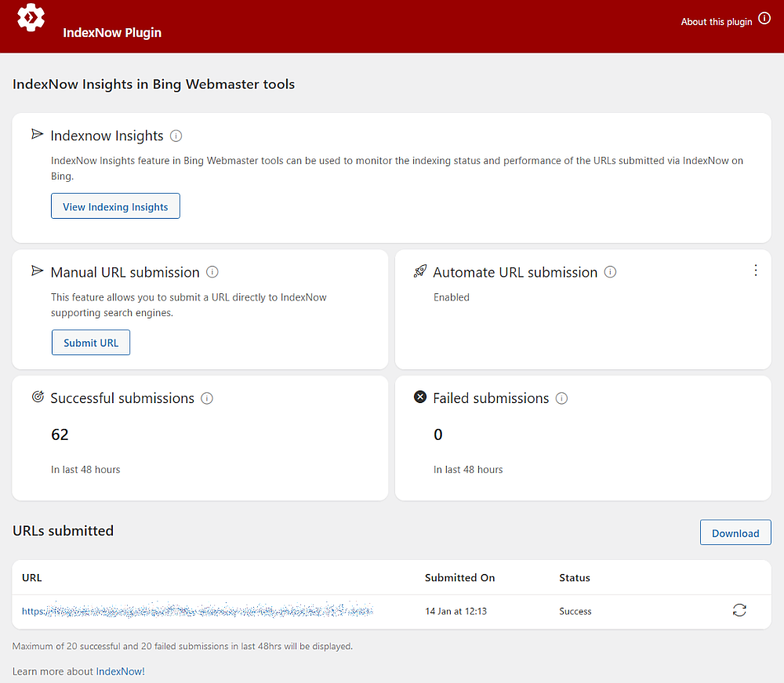Click the URLs submitted heading
Viewport: 784px width, 683px height.
coord(63,531)
